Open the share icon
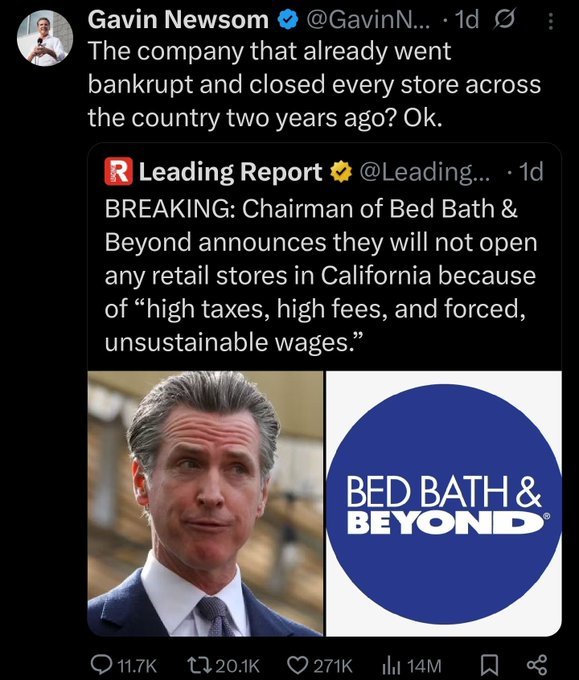Screen dimensions: 579x680 (x=537, y=665)
